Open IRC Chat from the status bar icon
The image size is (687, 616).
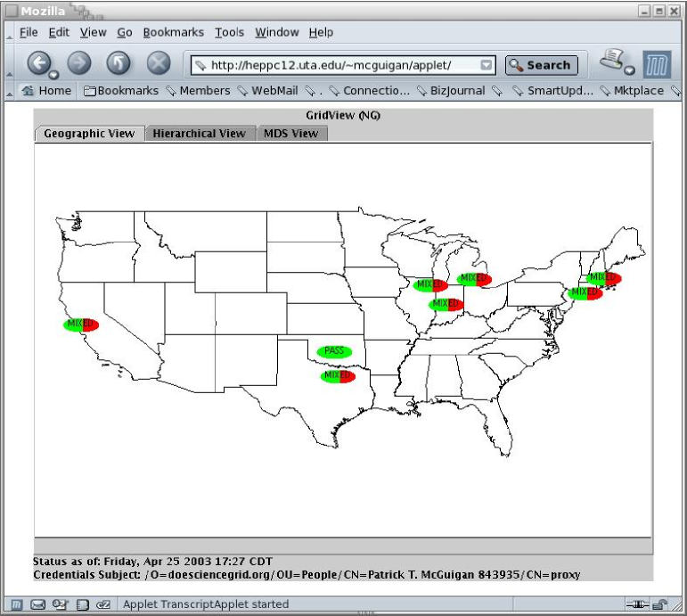[103, 604]
